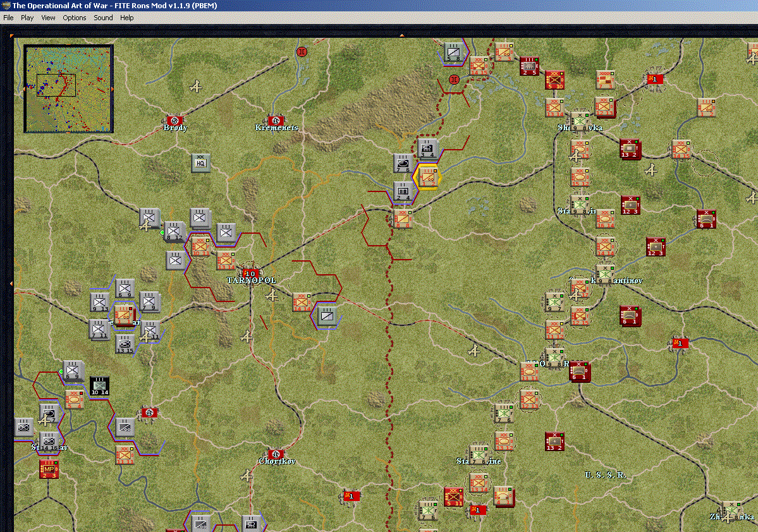Select the Soviet 4-1 artillery unit
The height and width of the screenshot is (532, 758).
coord(504,497)
